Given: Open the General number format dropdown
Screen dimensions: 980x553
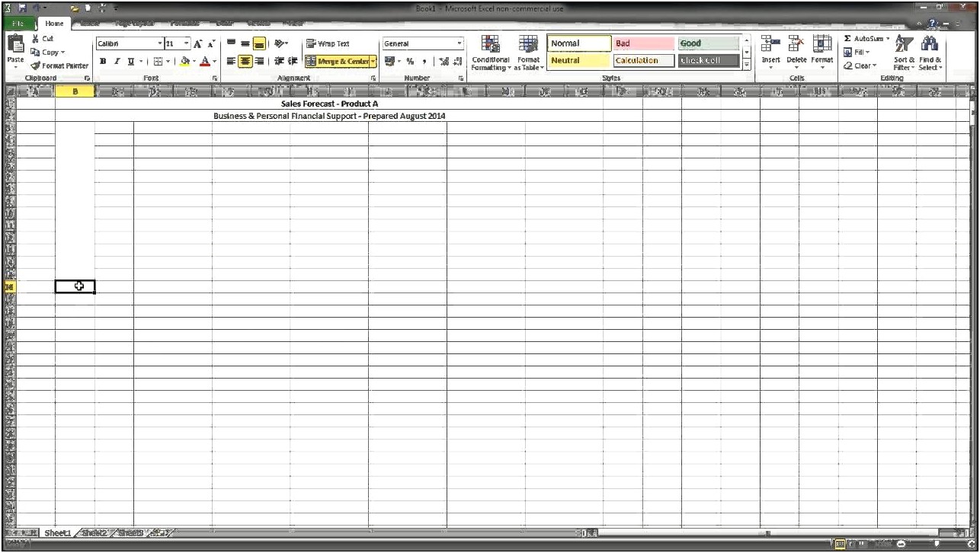Looking at the screenshot, I should point(460,44).
